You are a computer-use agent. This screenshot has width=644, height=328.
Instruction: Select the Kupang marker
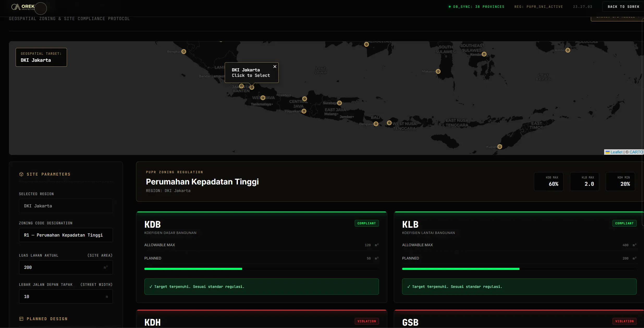(x=500, y=146)
